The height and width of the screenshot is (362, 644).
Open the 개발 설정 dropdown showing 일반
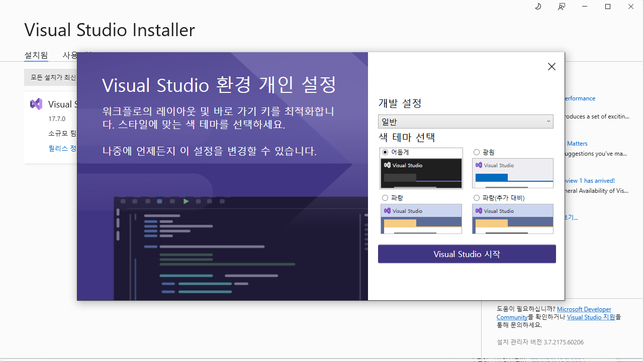point(466,122)
